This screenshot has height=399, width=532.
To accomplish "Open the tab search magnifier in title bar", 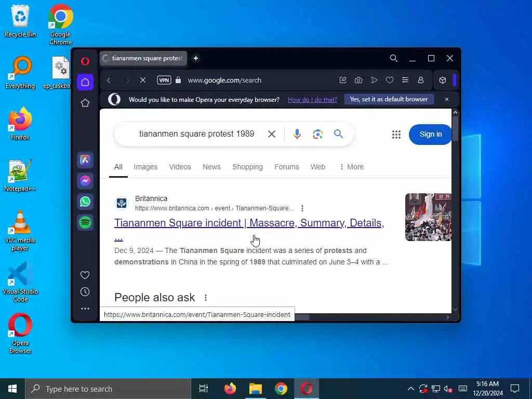I will pos(394,58).
